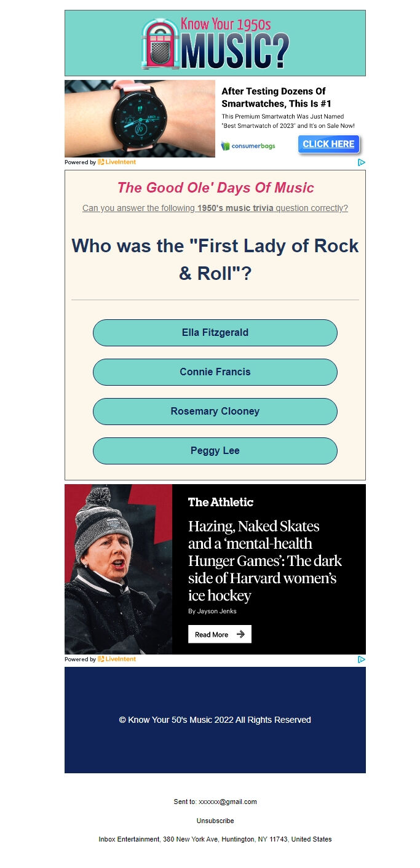Click the Unsubscribe link
420x868 pixels.
(x=215, y=821)
